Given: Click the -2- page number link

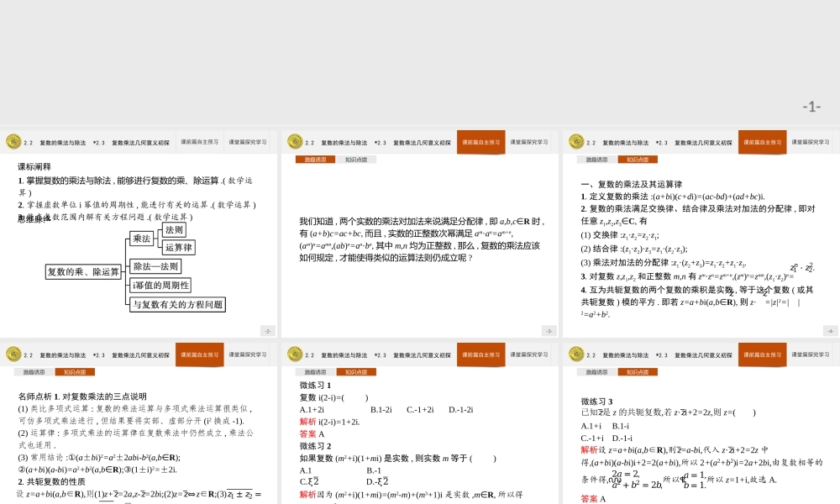Looking at the screenshot, I should point(268,330).
